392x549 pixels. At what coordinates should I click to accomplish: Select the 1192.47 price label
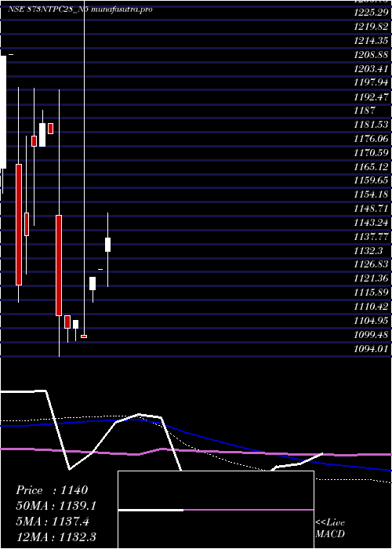pos(371,96)
